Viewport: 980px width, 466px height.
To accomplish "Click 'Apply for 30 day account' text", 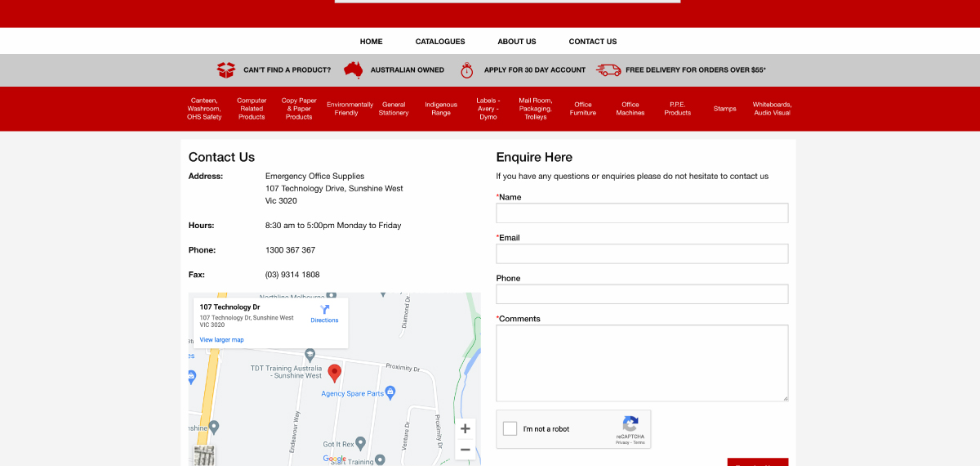I will pos(535,70).
